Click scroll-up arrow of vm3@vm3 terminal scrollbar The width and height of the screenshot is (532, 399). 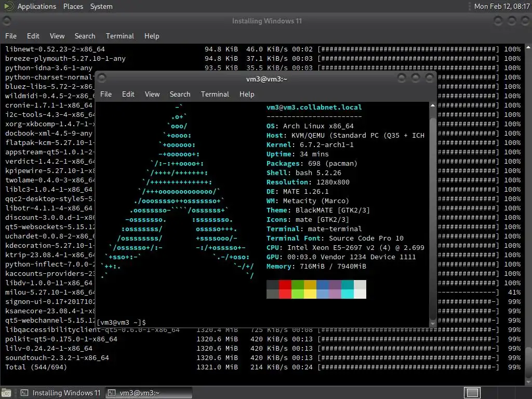click(x=433, y=105)
